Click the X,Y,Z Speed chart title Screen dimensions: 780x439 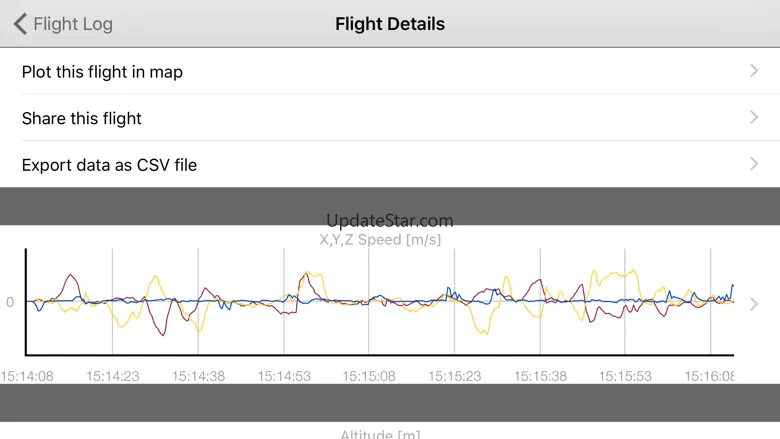380,240
